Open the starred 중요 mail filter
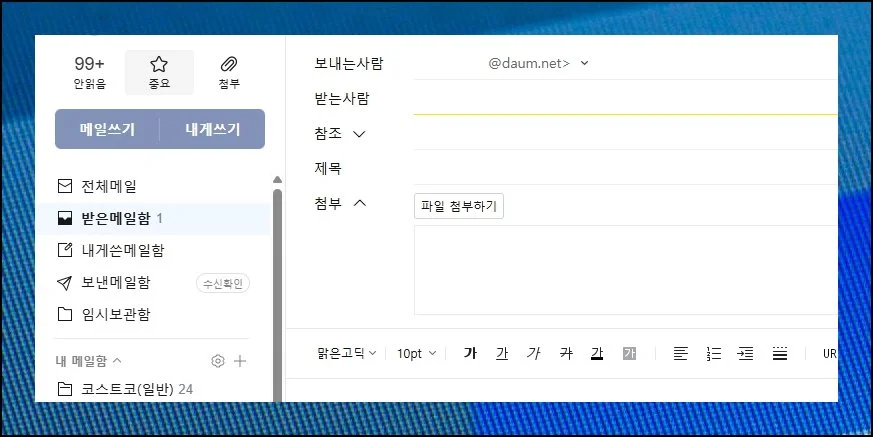The width and height of the screenshot is (873, 437). [x=159, y=72]
